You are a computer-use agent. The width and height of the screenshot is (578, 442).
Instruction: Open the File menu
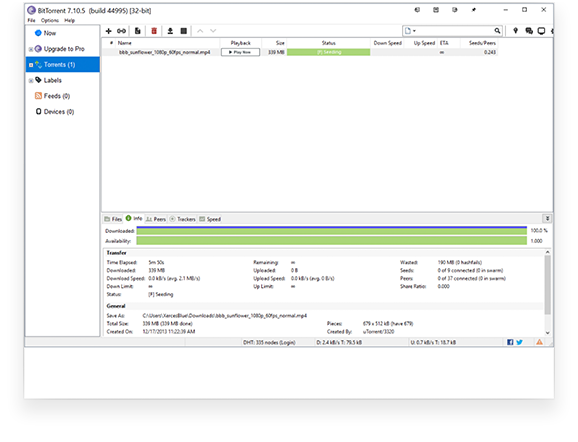31,20
